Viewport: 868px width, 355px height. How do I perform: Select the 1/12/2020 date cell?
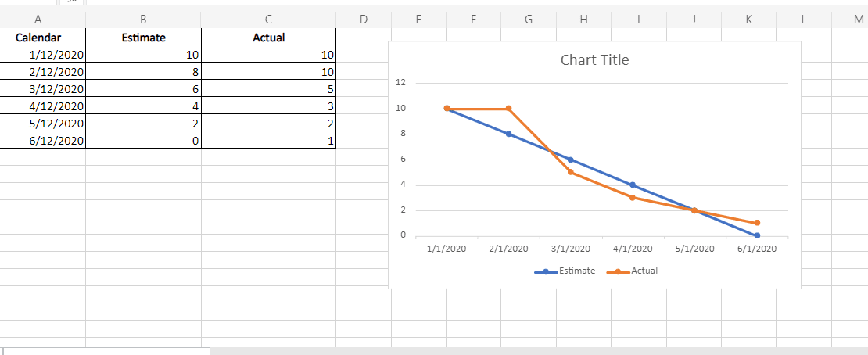click(x=43, y=54)
